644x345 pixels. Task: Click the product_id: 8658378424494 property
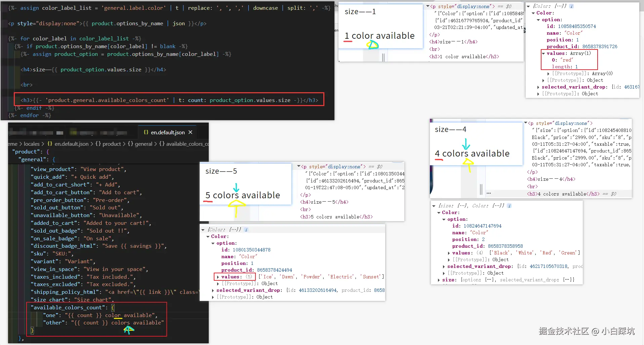point(256,270)
